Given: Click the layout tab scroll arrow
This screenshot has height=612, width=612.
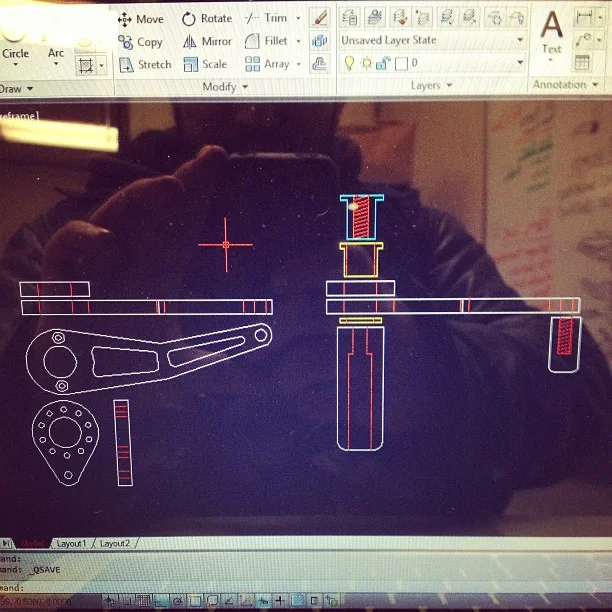Looking at the screenshot, I should (6, 543).
